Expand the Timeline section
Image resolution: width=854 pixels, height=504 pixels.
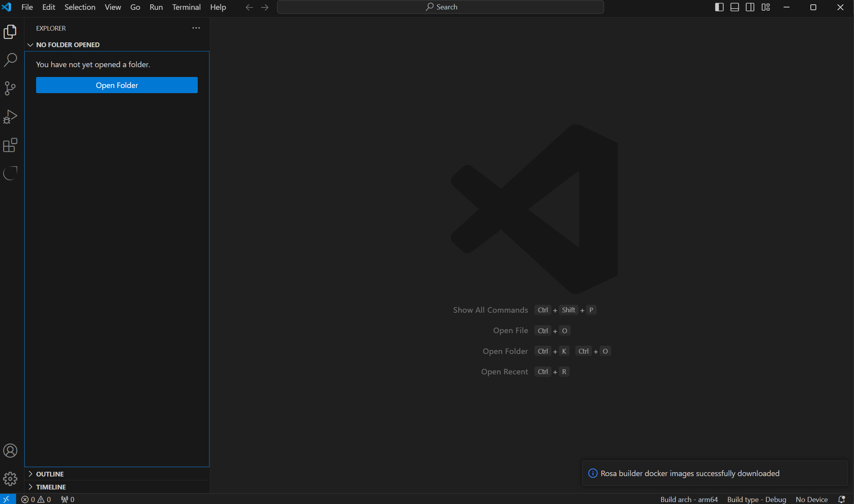pos(51,487)
